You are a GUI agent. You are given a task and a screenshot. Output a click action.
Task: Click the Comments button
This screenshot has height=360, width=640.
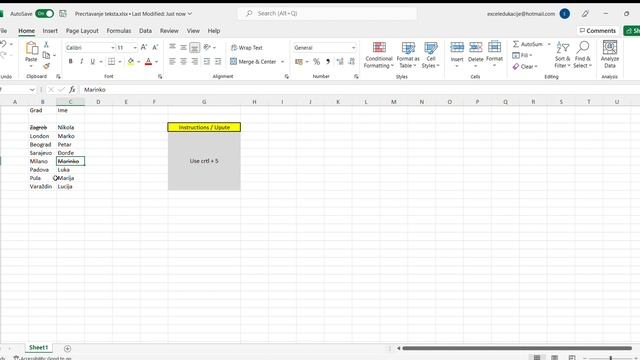click(x=598, y=31)
